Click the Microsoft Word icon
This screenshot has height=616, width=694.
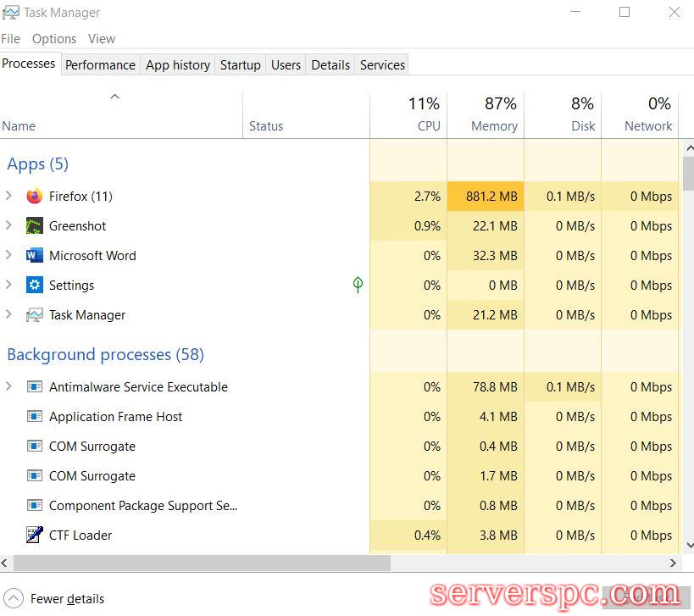click(x=34, y=256)
